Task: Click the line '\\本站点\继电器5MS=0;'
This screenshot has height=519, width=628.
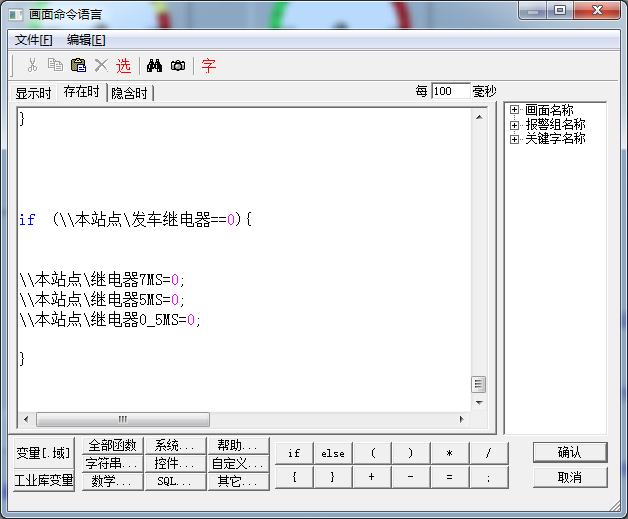Action: coord(102,300)
